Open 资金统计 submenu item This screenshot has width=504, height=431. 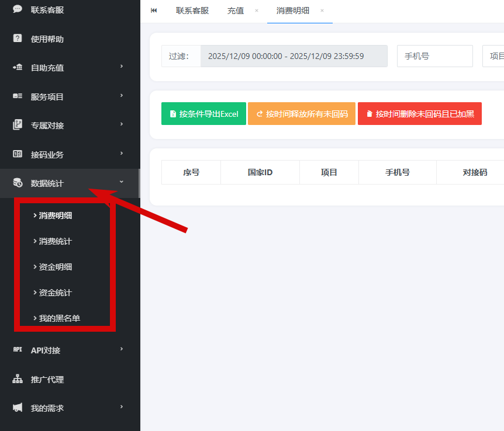pos(55,293)
